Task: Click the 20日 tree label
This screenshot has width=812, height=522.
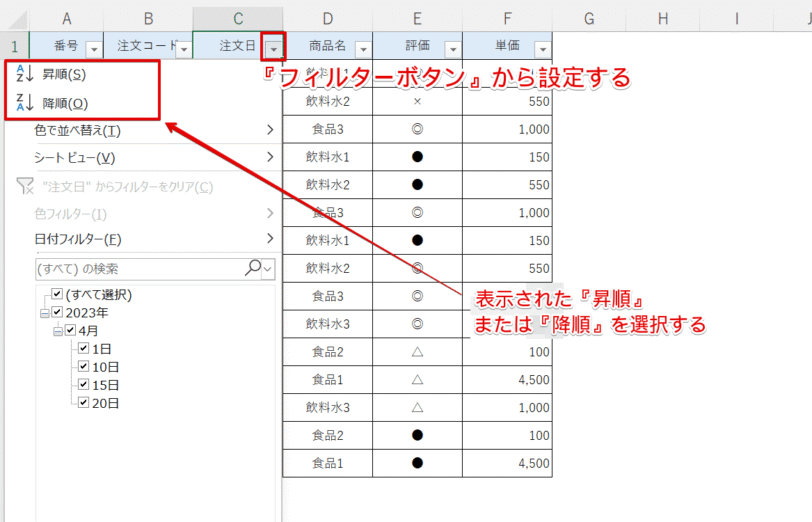Action: tap(106, 403)
